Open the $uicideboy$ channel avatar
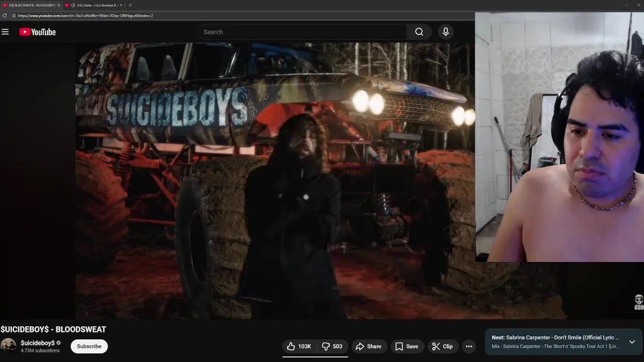 coord(8,346)
